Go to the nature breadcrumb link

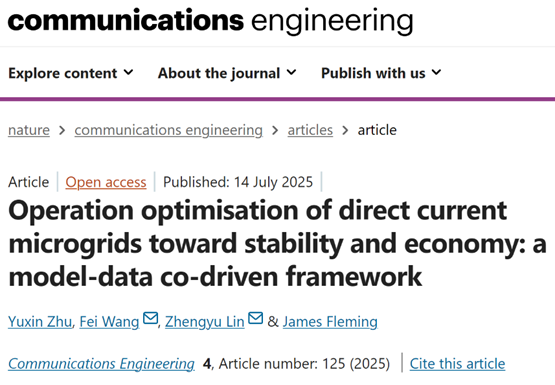coord(29,130)
